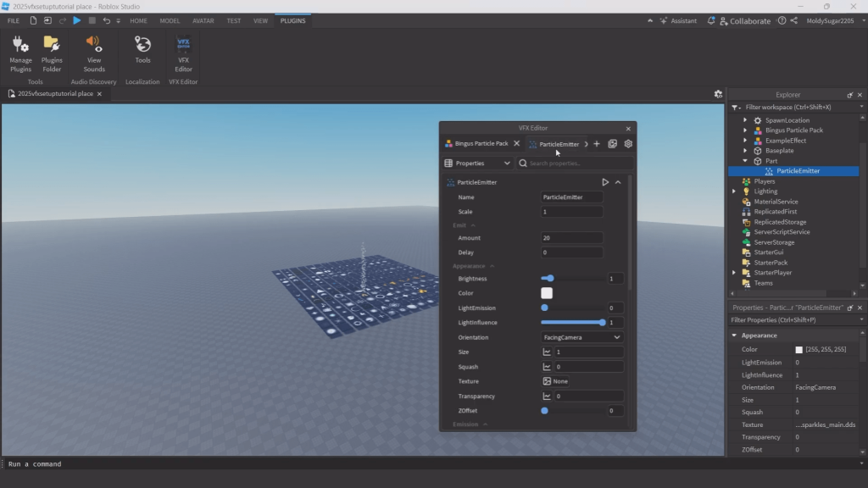868x488 pixels.
Task: Click the Collaborate button
Action: point(745,20)
